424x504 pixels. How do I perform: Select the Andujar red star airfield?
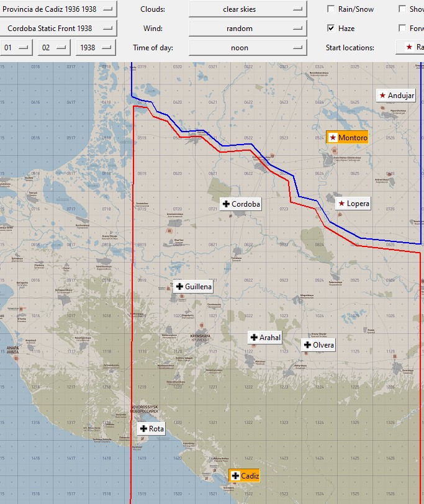(396, 96)
